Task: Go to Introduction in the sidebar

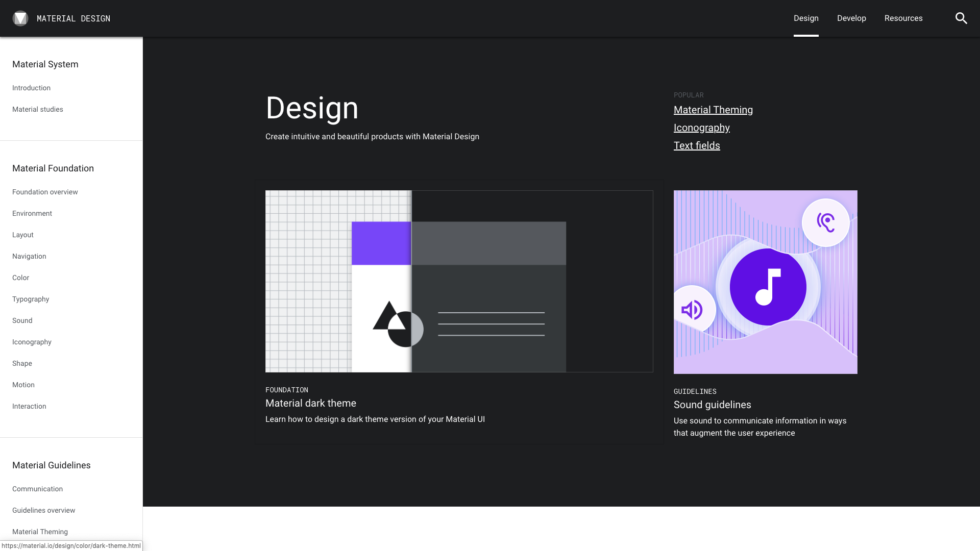Action: pos(31,88)
